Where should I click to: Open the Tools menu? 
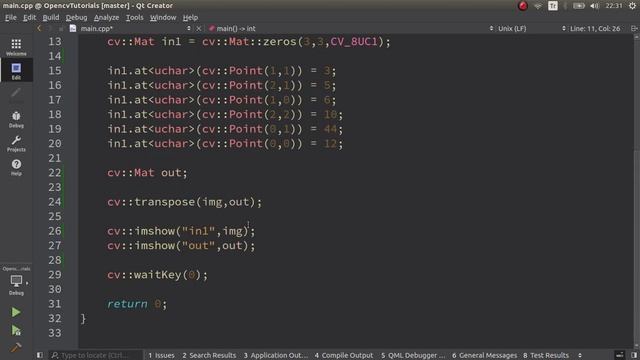click(x=134, y=18)
